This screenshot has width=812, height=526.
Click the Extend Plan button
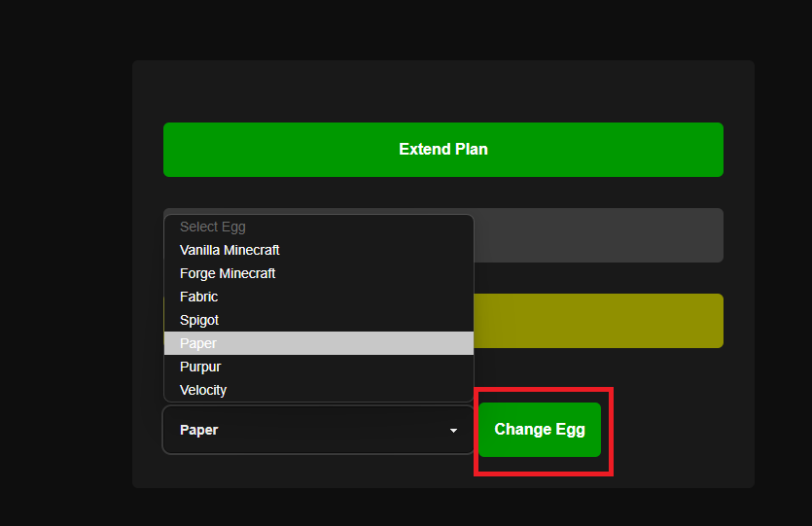click(443, 150)
